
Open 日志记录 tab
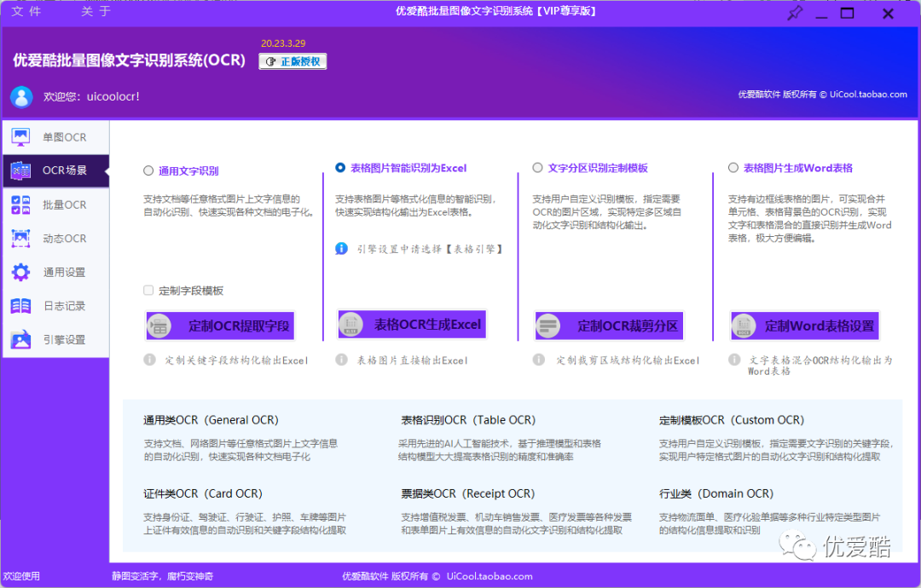[x=55, y=306]
